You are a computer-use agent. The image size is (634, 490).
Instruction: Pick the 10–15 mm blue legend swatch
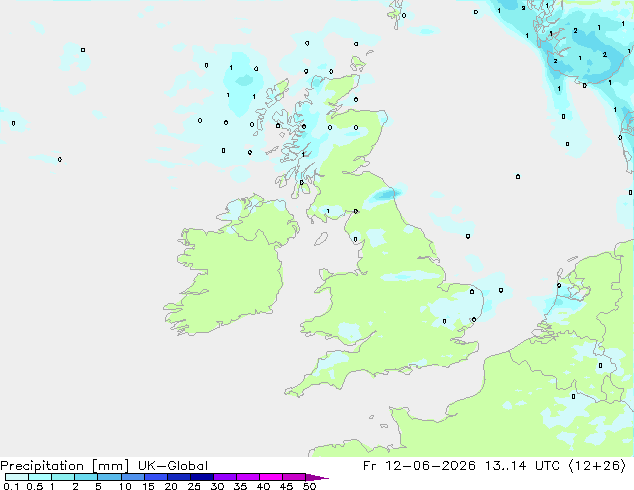click(132, 477)
